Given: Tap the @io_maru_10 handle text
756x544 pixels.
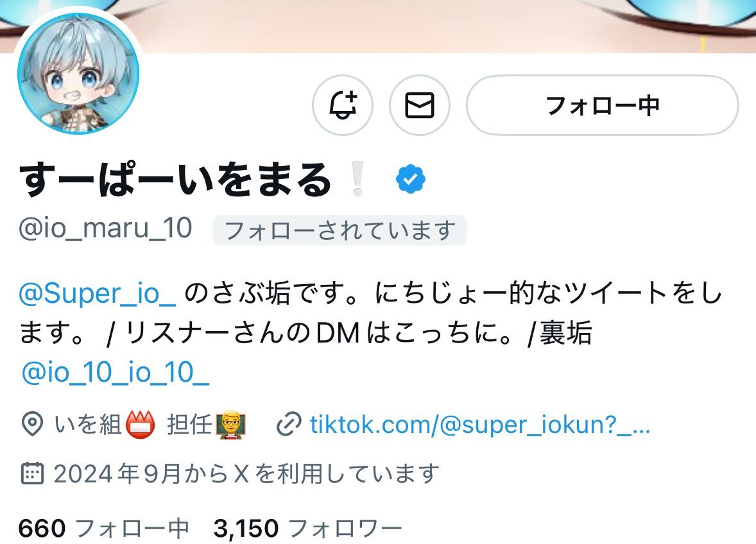Looking at the screenshot, I should pyautogui.click(x=106, y=228).
